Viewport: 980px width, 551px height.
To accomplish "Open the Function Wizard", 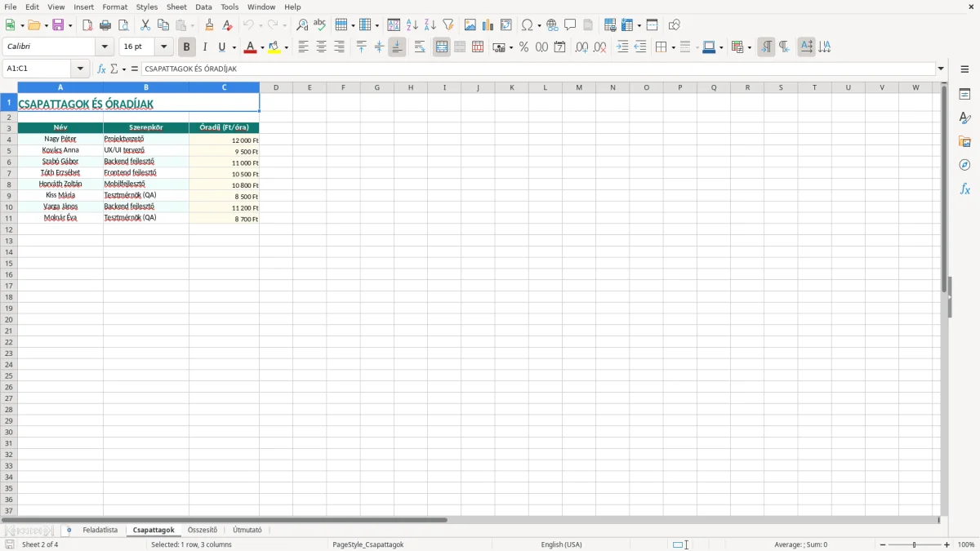I will point(101,69).
